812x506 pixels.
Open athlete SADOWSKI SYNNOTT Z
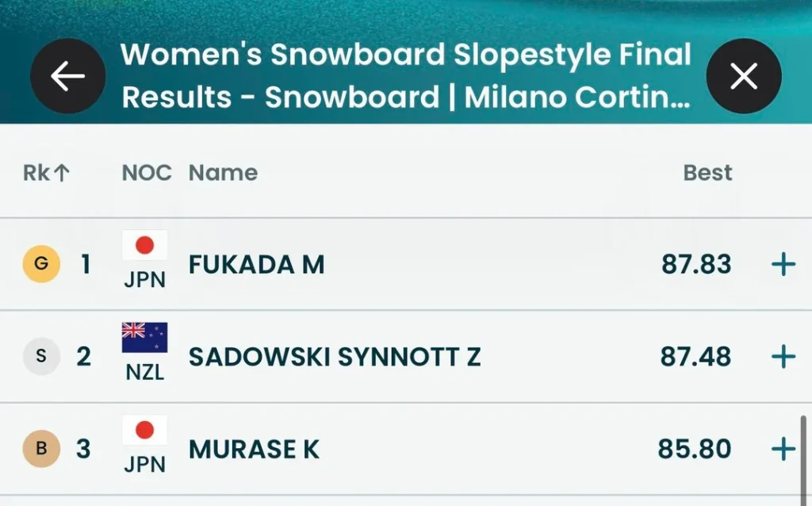tap(334, 357)
